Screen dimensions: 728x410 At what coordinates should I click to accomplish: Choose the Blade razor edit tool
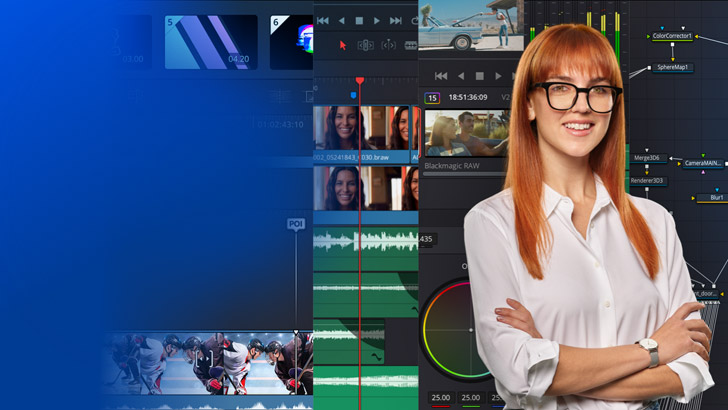click(x=411, y=45)
